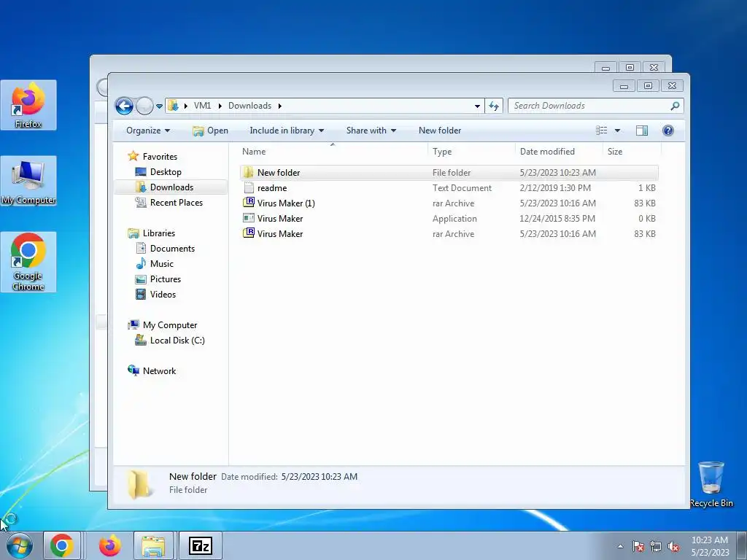Image resolution: width=747 pixels, height=560 pixels.
Task: Open Desktop in the Favorites list
Action: (166, 172)
